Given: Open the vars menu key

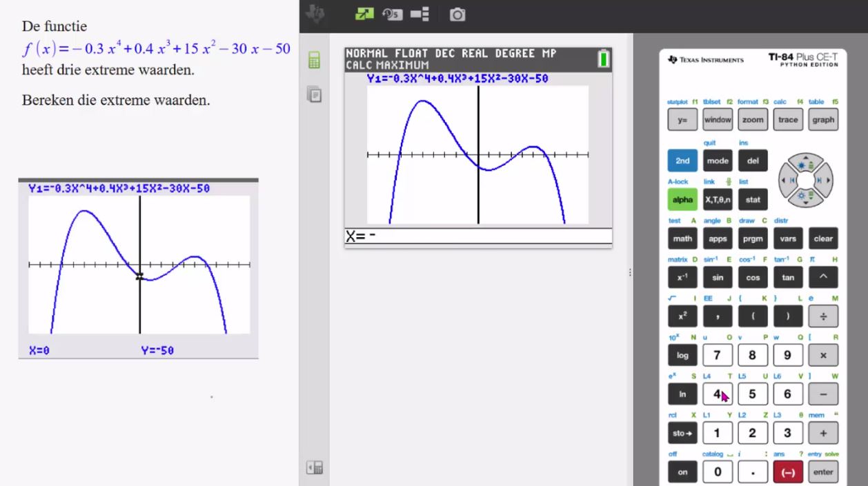Looking at the screenshot, I should pyautogui.click(x=788, y=239).
